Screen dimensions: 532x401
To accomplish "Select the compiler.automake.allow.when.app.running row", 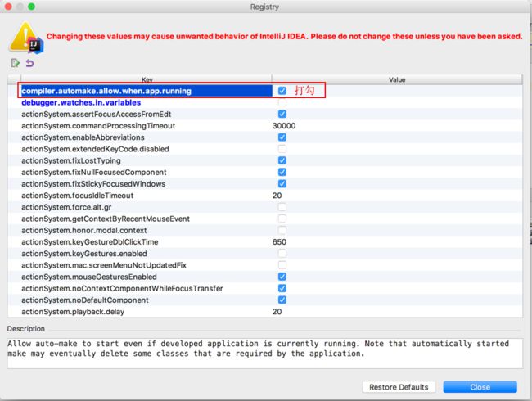I will coord(264,91).
